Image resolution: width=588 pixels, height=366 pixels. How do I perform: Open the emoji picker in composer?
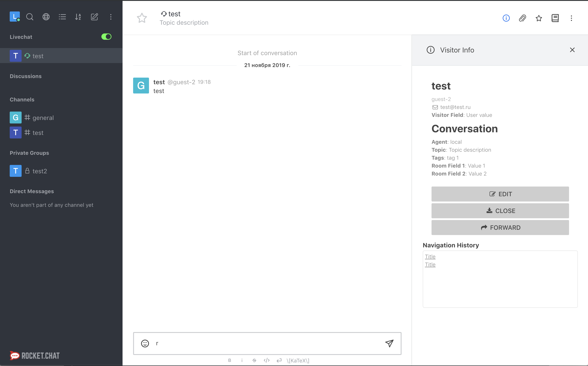[x=145, y=343]
